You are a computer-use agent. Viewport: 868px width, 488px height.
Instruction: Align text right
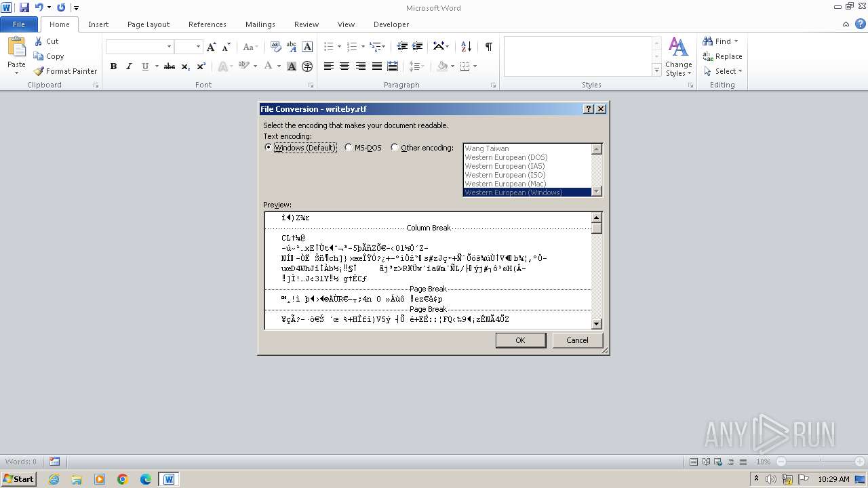tap(361, 66)
